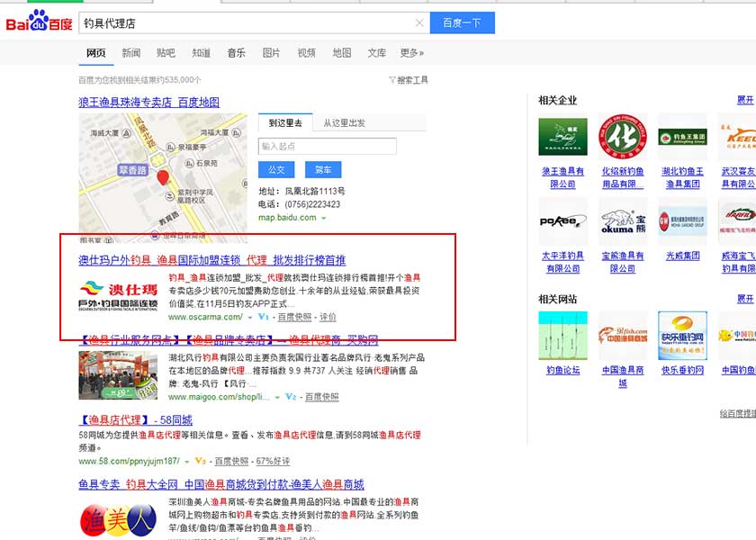
Task: Click the 驾车 route button
Action: click(x=323, y=170)
